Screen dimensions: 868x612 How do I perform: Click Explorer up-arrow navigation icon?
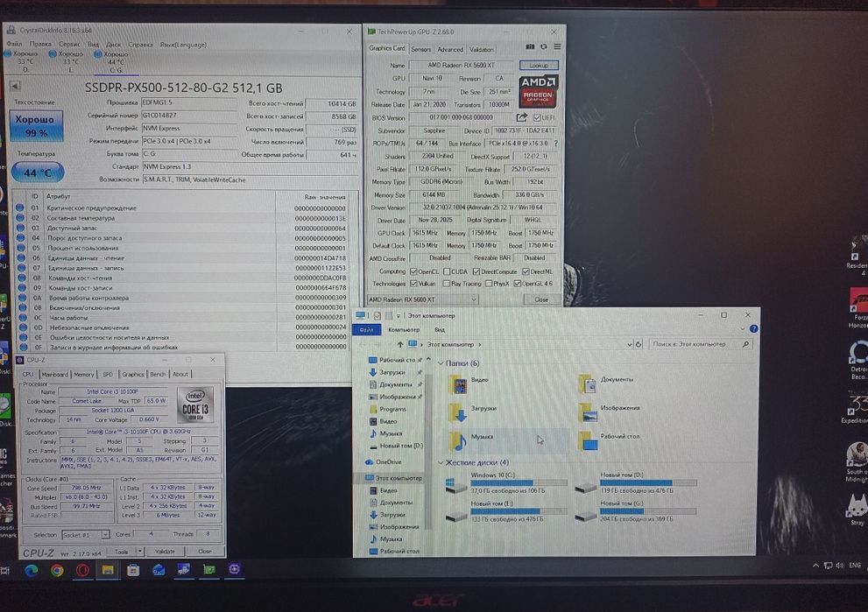[399, 344]
